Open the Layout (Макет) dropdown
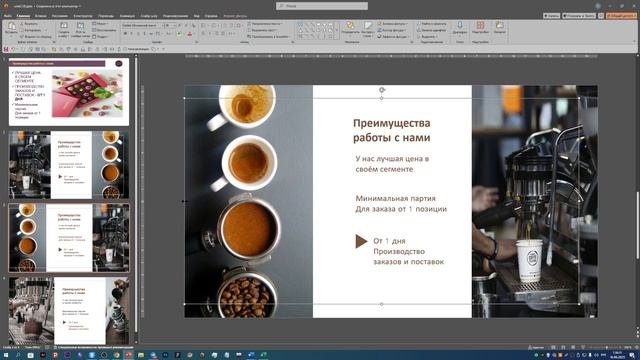The width and height of the screenshot is (640, 360). tap(100, 24)
